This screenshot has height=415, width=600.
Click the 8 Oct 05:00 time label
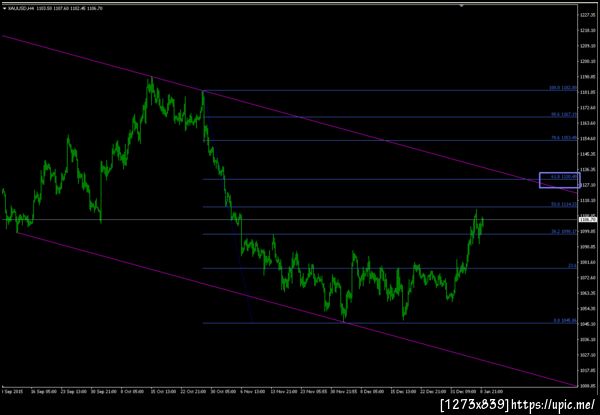[132, 392]
